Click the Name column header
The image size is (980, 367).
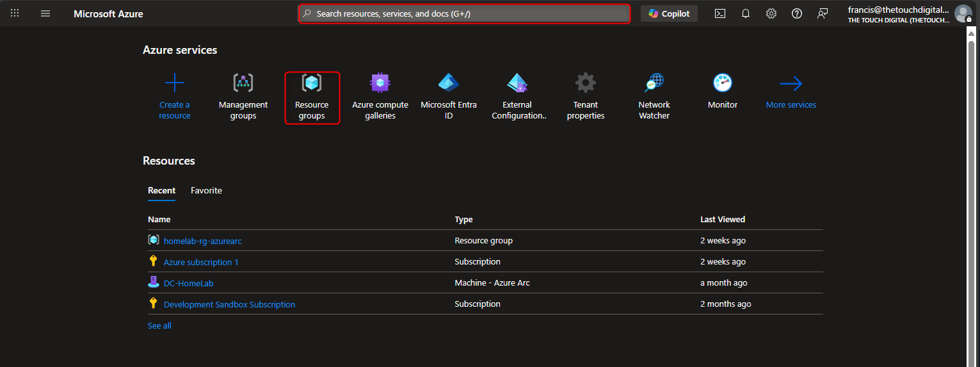[159, 219]
